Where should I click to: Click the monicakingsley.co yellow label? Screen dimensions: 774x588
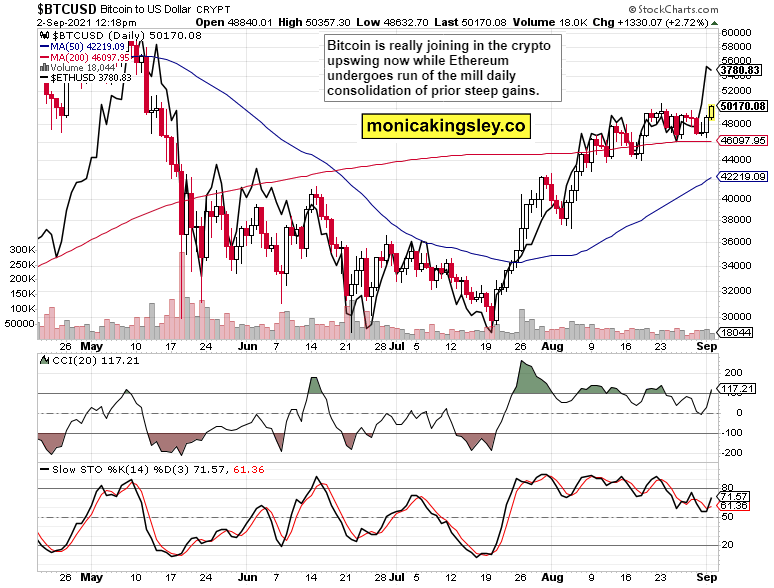tap(446, 126)
